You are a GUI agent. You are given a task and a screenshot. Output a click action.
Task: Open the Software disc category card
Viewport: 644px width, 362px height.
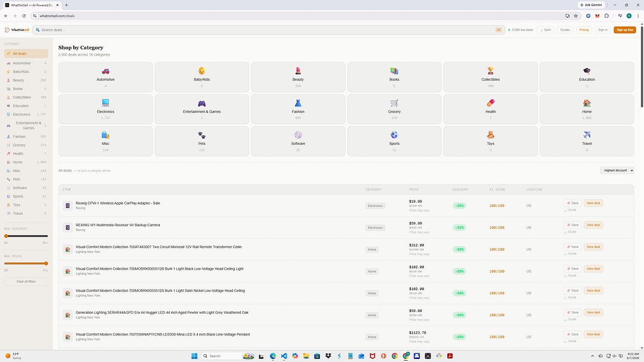[x=298, y=141]
